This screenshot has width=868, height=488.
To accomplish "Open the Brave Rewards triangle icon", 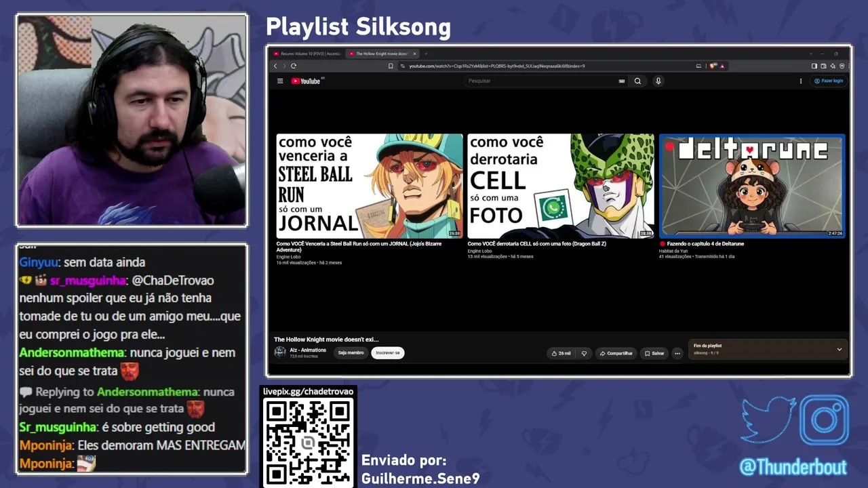I will tap(722, 66).
